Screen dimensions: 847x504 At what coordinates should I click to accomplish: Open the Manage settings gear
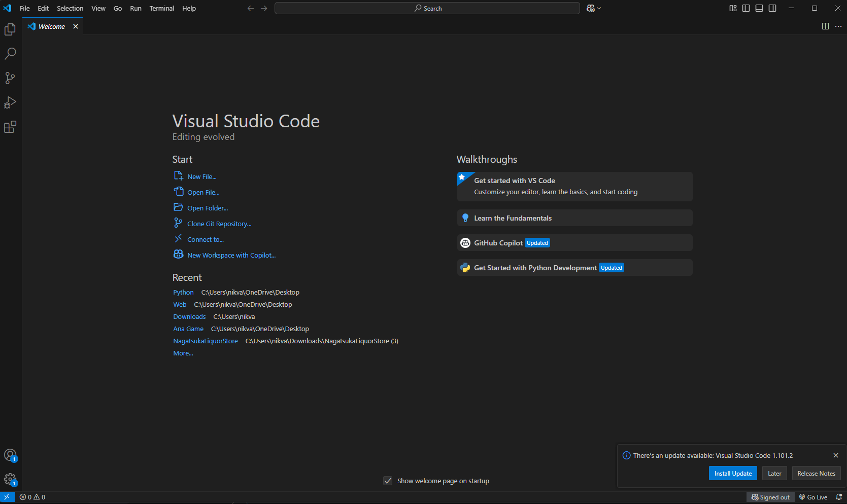(10, 479)
